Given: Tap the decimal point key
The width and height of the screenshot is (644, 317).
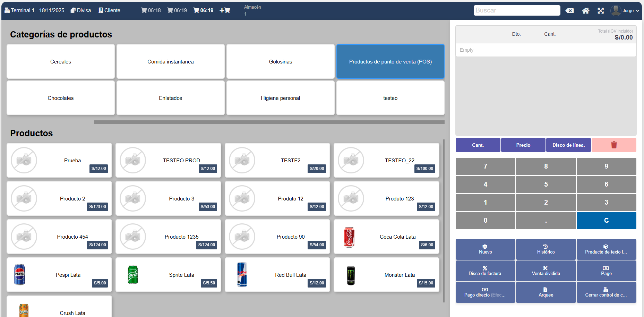Looking at the screenshot, I should tap(546, 221).
